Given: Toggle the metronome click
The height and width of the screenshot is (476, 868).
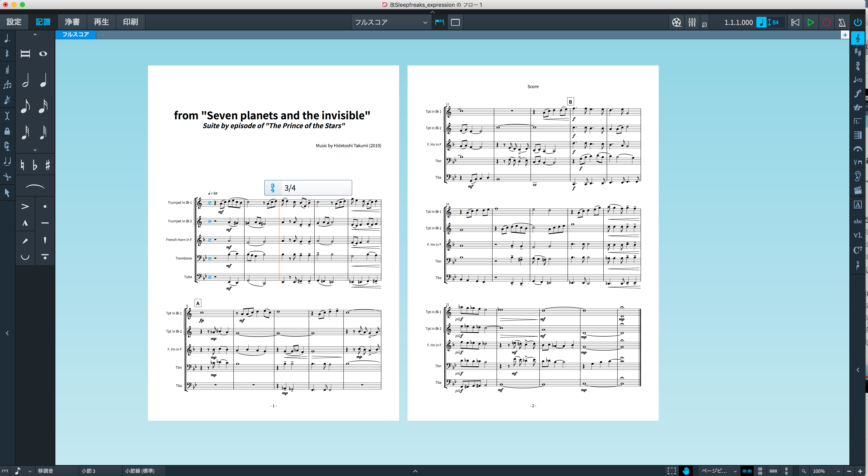Looking at the screenshot, I should (842, 22).
